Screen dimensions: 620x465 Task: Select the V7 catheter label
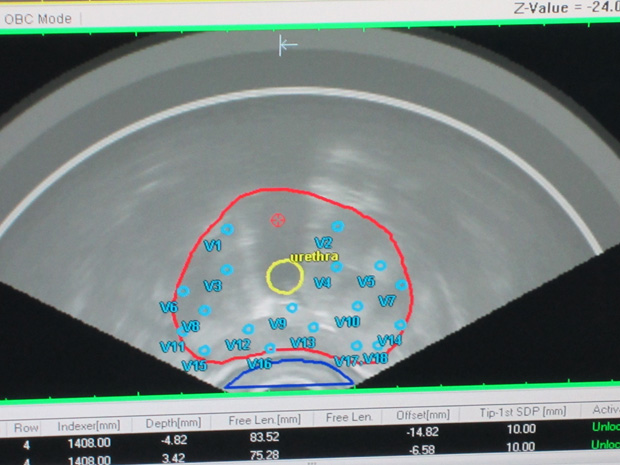(386, 301)
